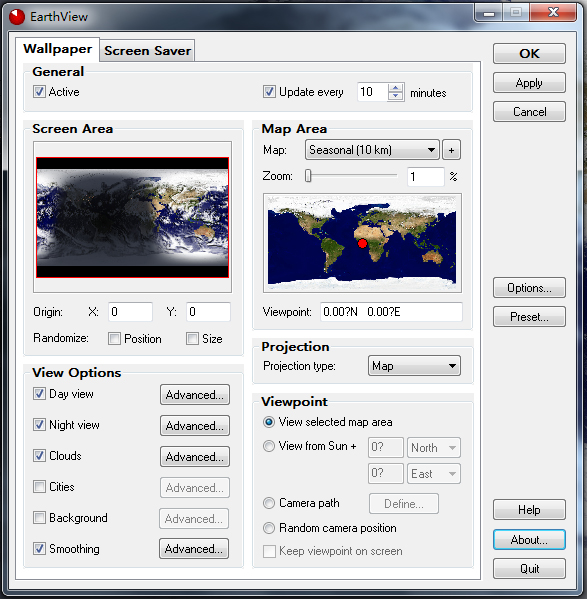Open Clouds Advanced... settings
The image size is (587, 599).
tap(195, 457)
